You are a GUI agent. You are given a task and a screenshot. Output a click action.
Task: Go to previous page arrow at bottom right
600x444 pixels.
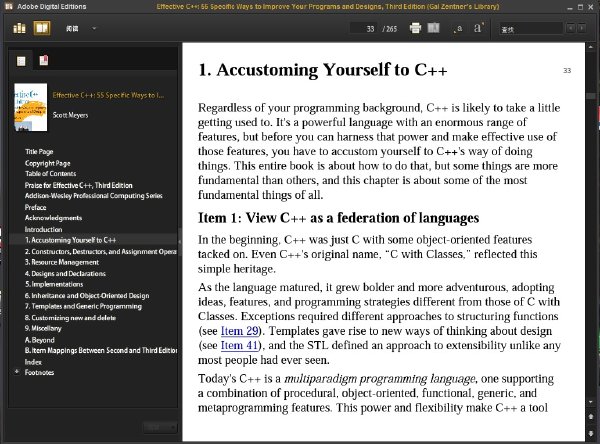click(x=591, y=417)
